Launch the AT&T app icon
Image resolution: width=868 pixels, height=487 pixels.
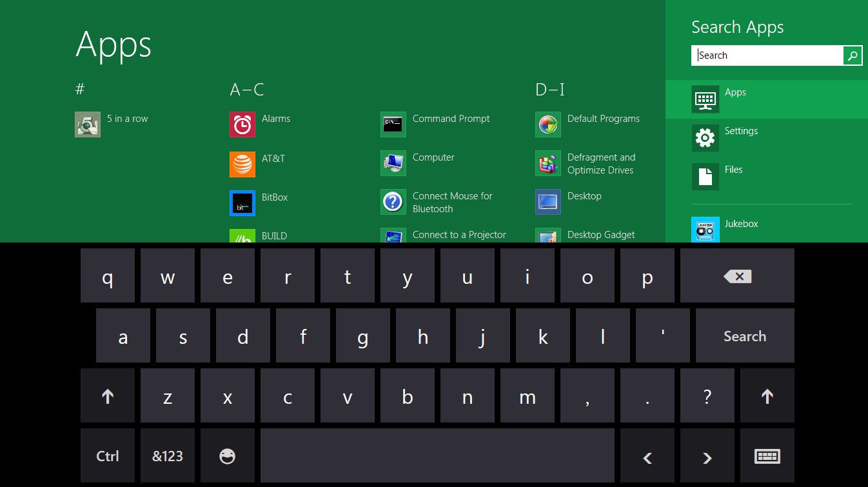click(x=242, y=164)
